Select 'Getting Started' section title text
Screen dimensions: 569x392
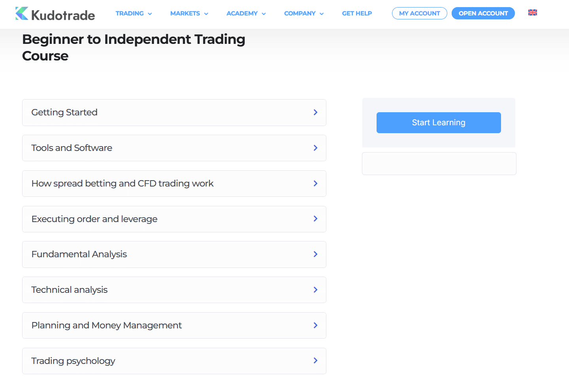[64, 112]
